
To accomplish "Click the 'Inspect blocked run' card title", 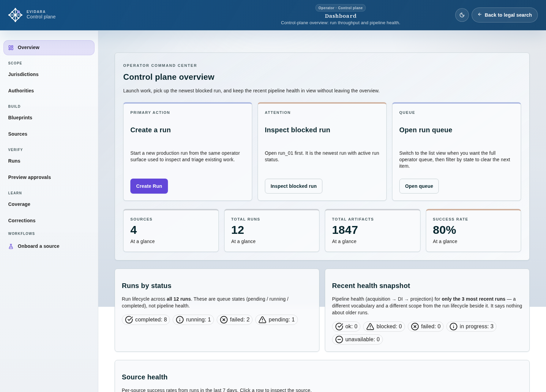I will point(298,130).
